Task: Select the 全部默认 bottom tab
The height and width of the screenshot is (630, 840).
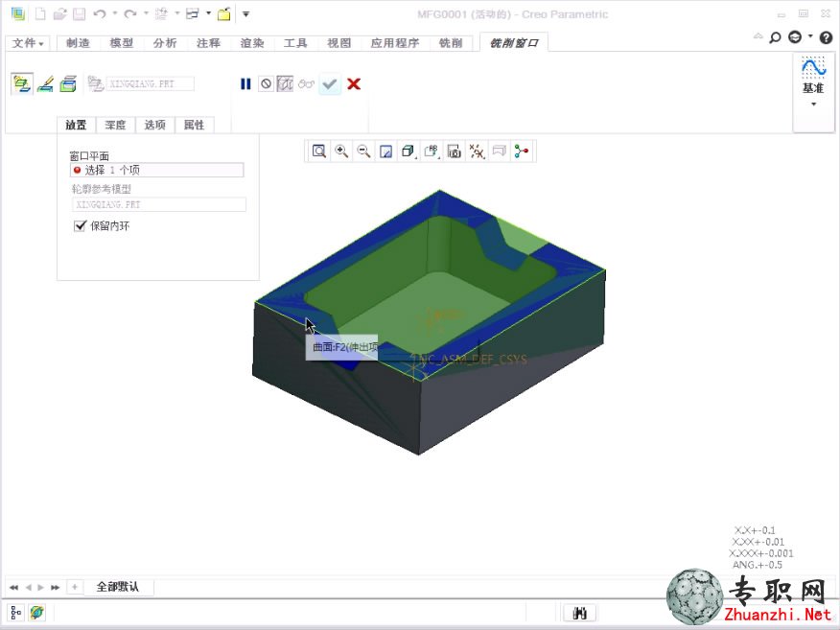Action: click(x=118, y=587)
